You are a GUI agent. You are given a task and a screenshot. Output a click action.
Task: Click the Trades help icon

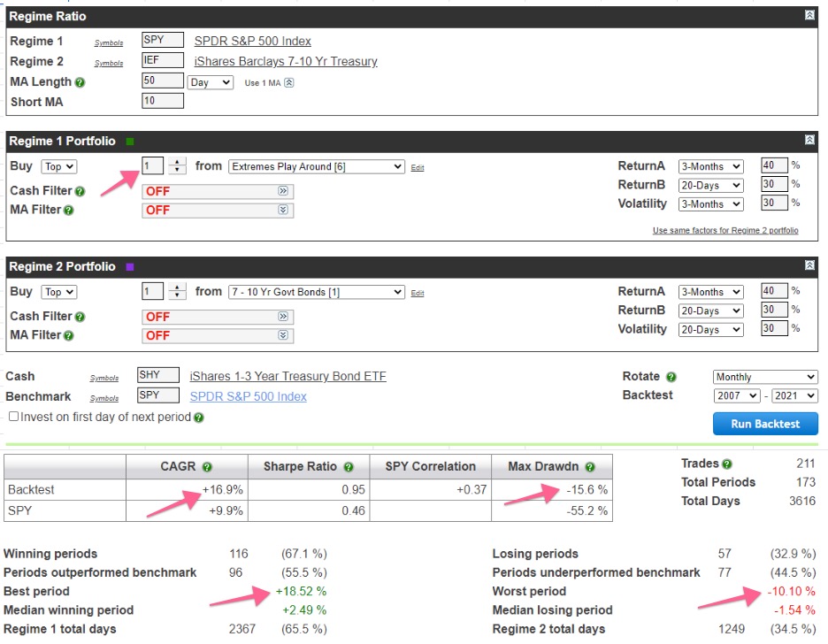click(727, 464)
